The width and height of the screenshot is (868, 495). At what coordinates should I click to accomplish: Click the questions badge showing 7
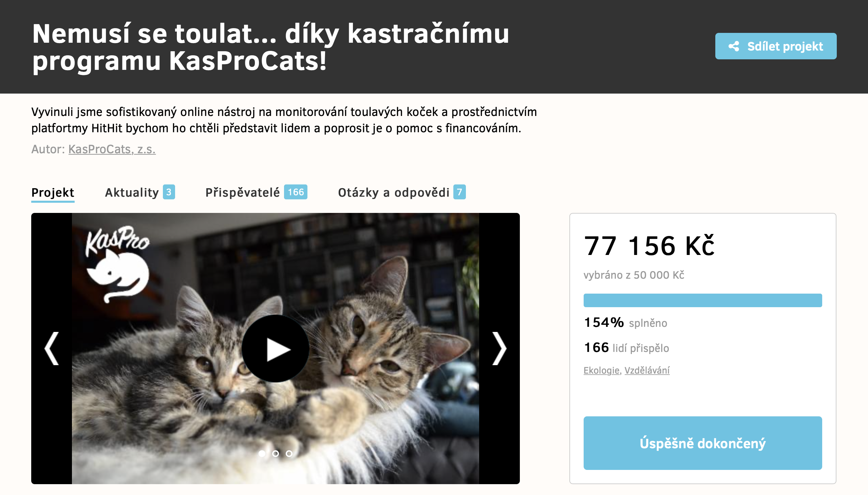point(459,192)
